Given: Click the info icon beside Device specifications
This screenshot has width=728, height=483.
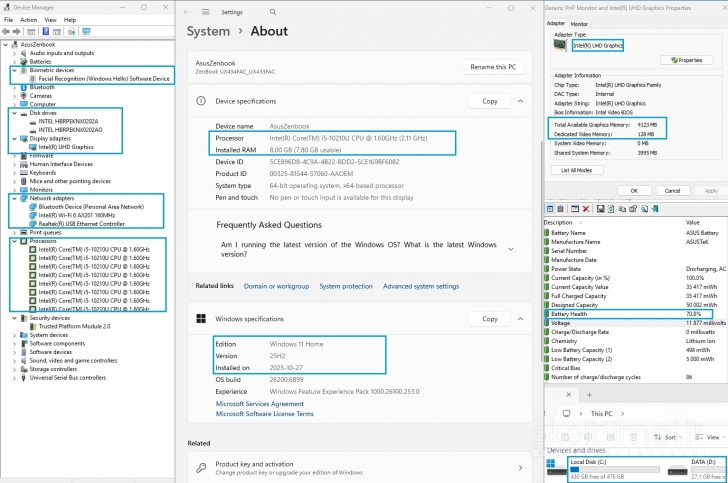Looking at the screenshot, I should 201,101.
